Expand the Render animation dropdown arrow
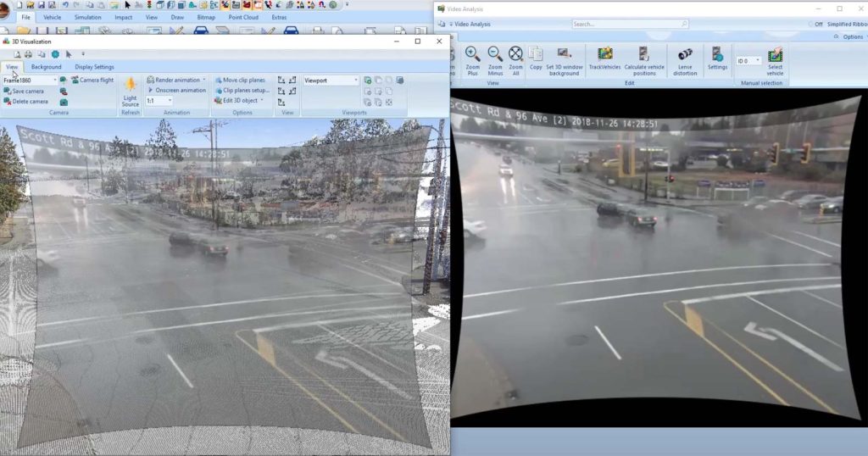This screenshot has height=456, width=868. [203, 80]
